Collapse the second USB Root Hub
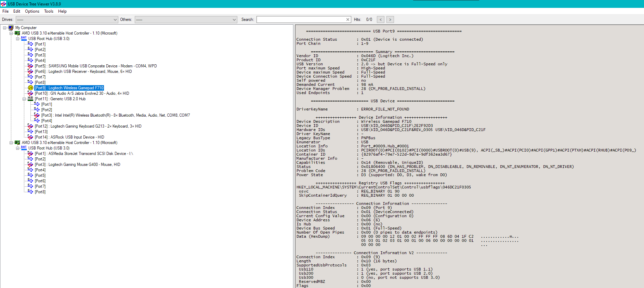Viewport: 644px width, 288px height. pyautogui.click(x=17, y=148)
